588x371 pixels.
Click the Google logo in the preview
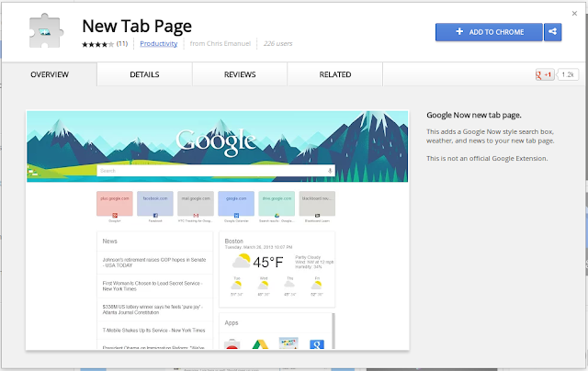[217, 141]
